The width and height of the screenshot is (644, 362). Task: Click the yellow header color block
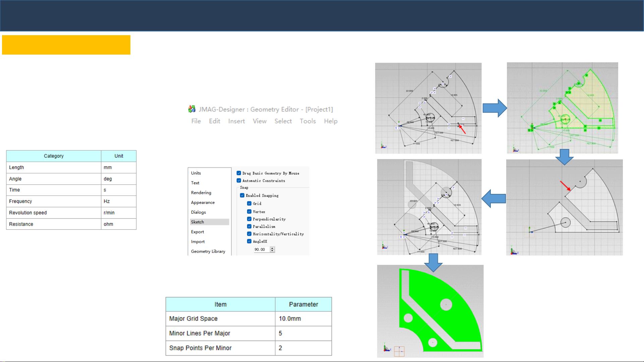tap(66, 45)
